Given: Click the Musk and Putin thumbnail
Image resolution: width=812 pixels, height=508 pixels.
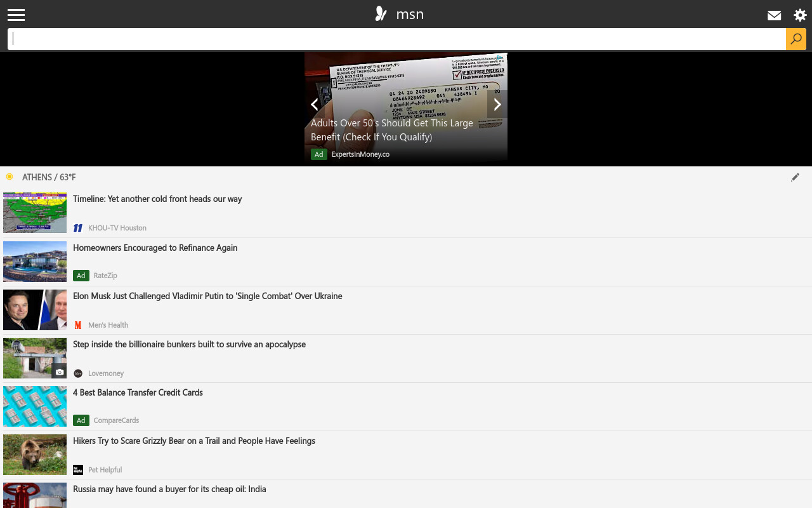Looking at the screenshot, I should (35, 310).
